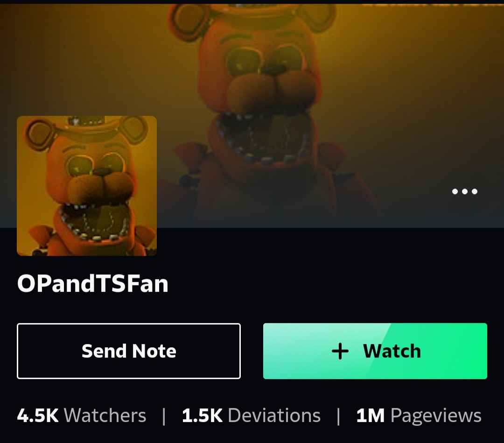Open the three-dot more options menu
This screenshot has height=443, width=504.
pos(464,191)
